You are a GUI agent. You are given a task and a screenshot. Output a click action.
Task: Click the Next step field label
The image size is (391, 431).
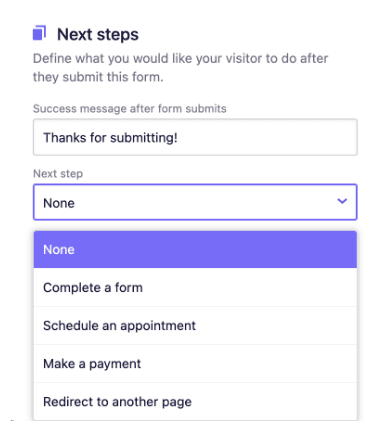(58, 173)
